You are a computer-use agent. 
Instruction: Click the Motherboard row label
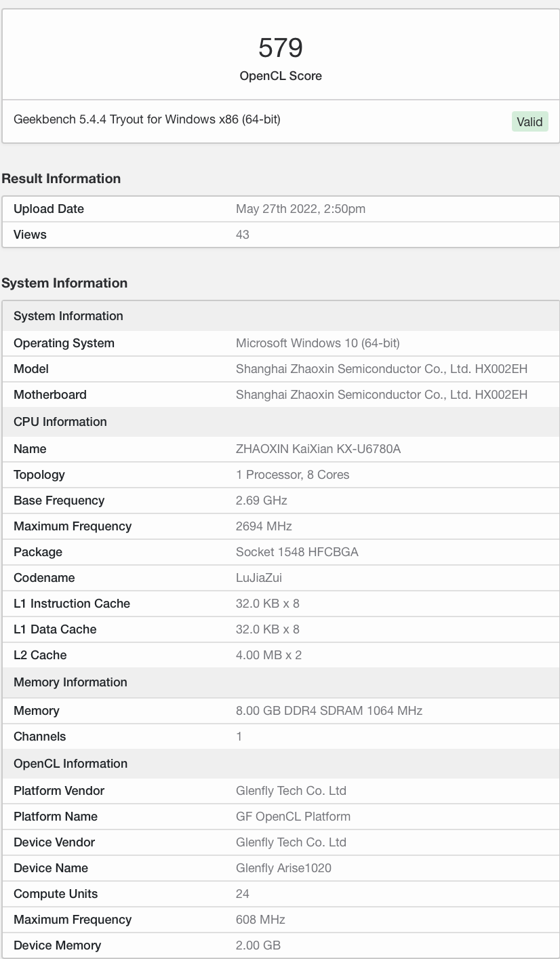pos(50,395)
